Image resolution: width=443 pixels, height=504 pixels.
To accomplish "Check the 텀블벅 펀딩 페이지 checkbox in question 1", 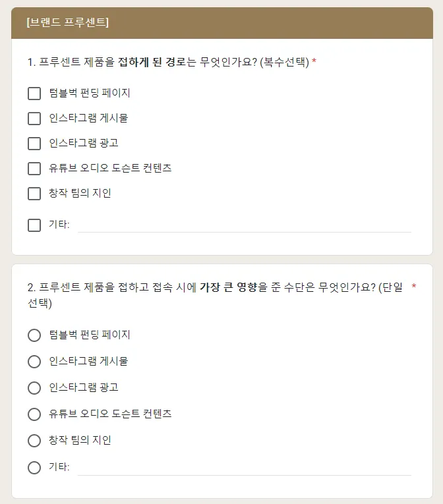I will coord(34,94).
